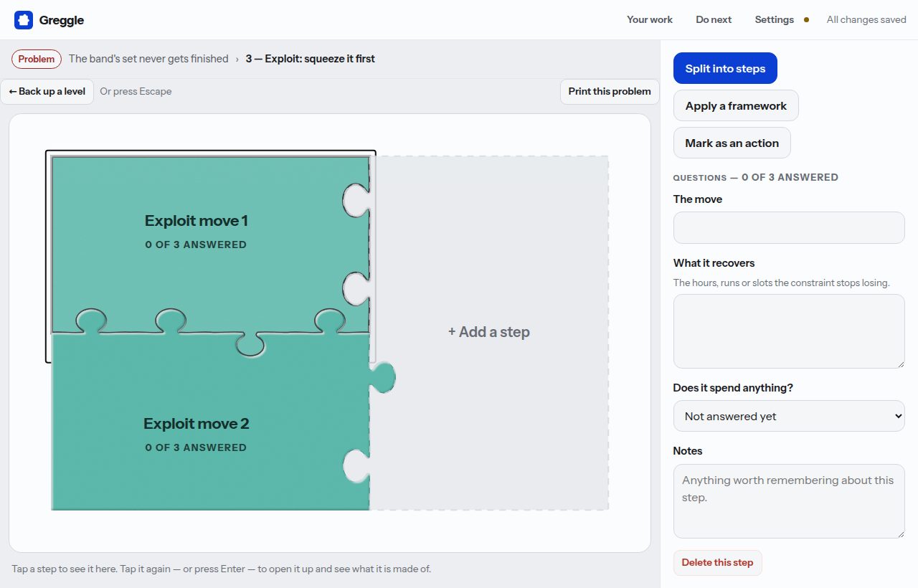Focus the 'The move' input field
The width and height of the screenshot is (918, 588).
coord(789,227)
